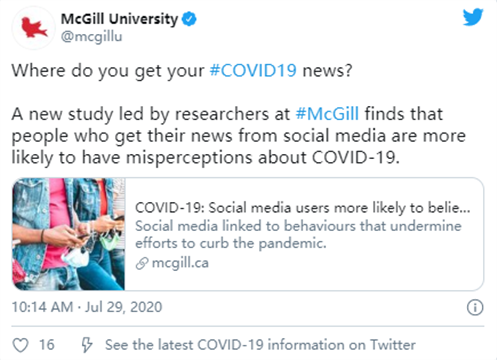Click the blue verified checkmark badge
Viewport: 497px width, 360px height.
[189, 19]
